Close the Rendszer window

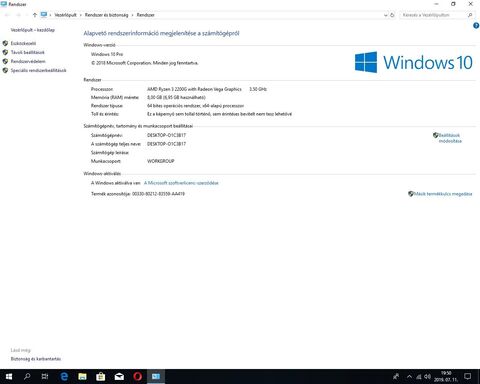[471, 4]
